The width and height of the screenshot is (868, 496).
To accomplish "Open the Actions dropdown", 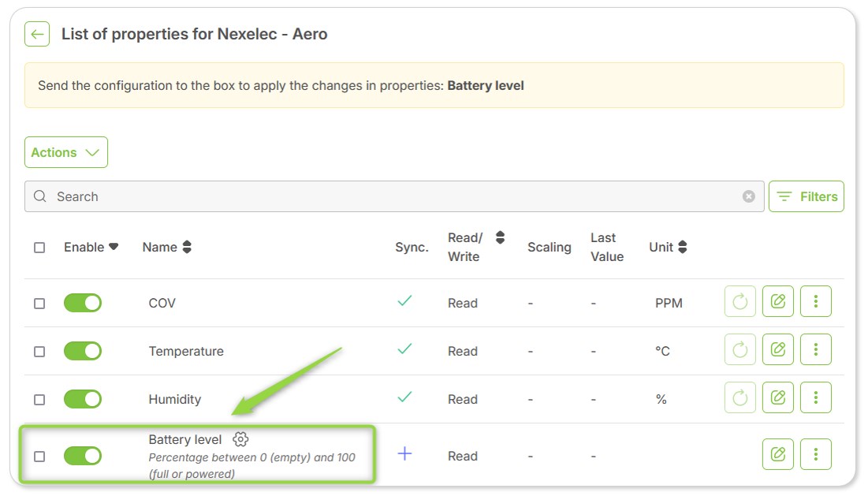I will point(66,152).
